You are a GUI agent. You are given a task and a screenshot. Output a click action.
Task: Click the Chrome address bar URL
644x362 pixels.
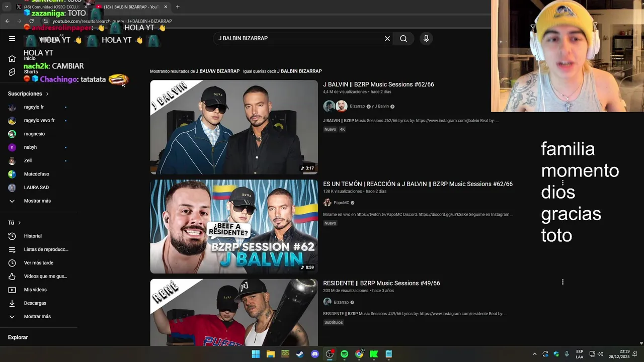pos(112,21)
